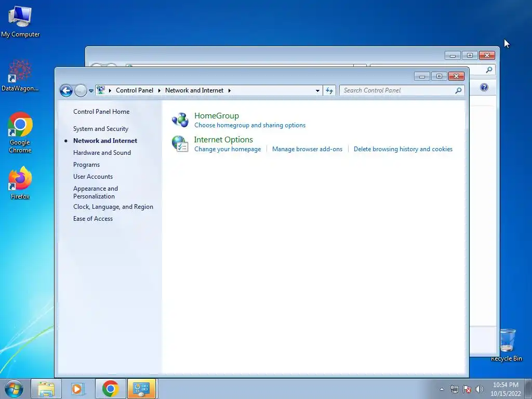Click the Refresh button in the address bar
The image size is (532, 399).
329,90
